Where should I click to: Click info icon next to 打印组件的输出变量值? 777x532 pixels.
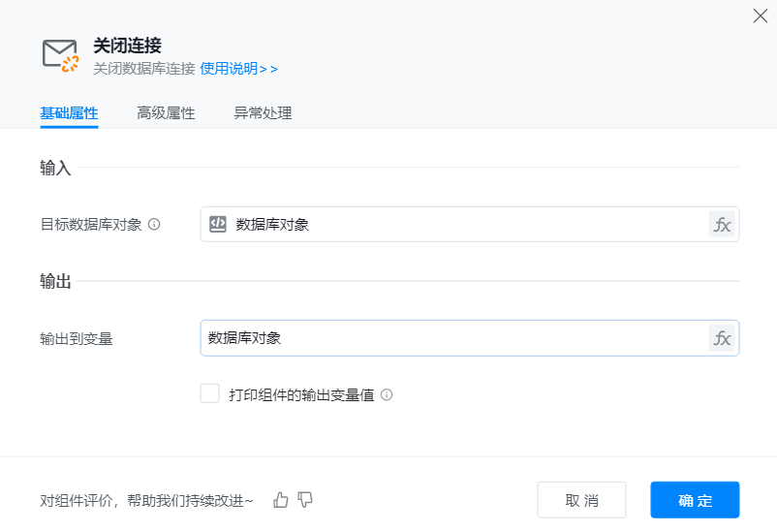387,395
